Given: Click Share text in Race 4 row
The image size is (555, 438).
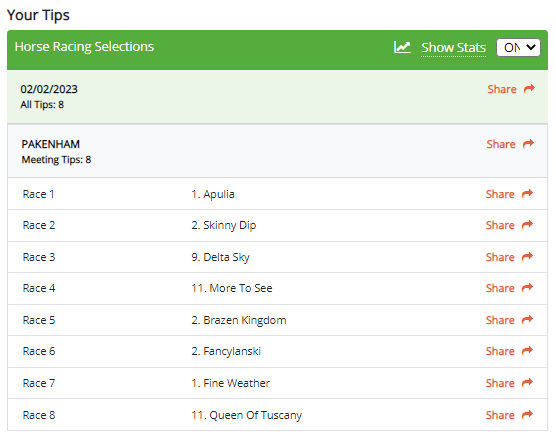Looking at the screenshot, I should [500, 288].
